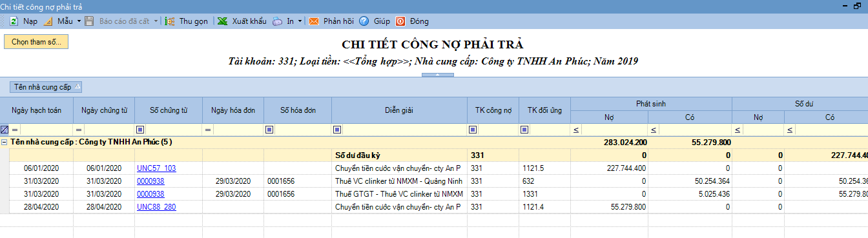The height and width of the screenshot is (238, 868).
Task: Collapse the Công ty TNHH An Phúc group
Action: [5, 142]
